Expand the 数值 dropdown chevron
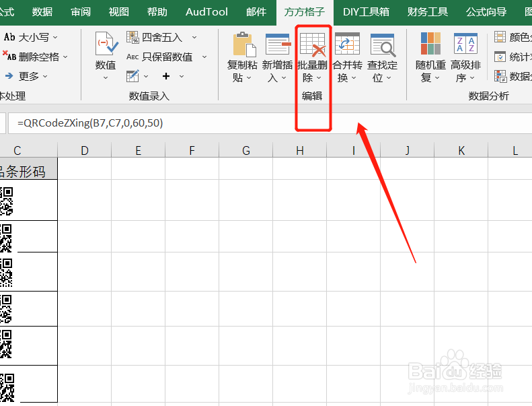 tap(106, 78)
